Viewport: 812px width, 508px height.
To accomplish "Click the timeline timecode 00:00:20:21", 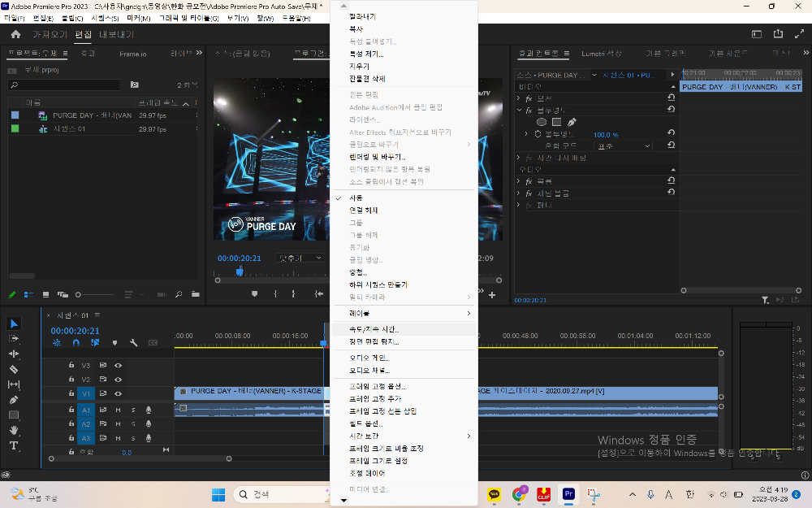I will [75, 331].
